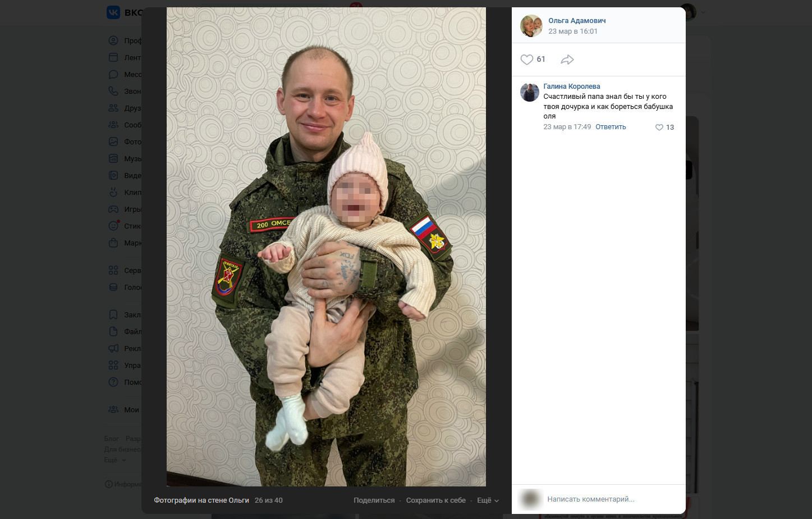The height and width of the screenshot is (519, 812).
Task: Open Фотографии на стене Ольги album
Action: pyautogui.click(x=201, y=500)
